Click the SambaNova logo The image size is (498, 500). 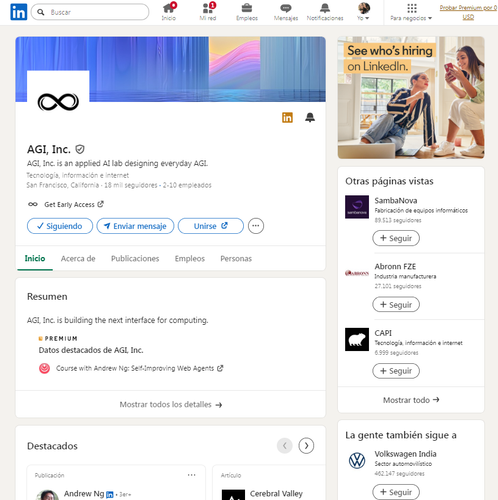coord(357,207)
